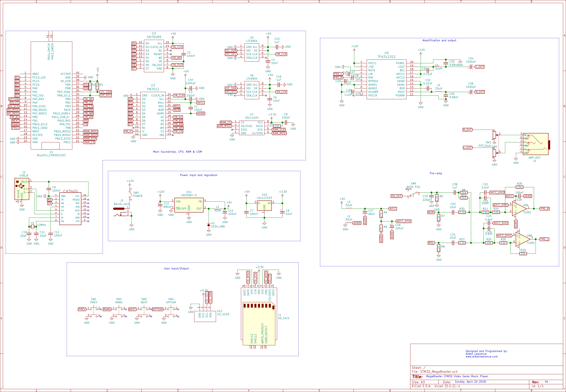Select the U9 TPA3122D2 amplifier chip
The height and width of the screenshot is (392, 566).
click(x=386, y=79)
